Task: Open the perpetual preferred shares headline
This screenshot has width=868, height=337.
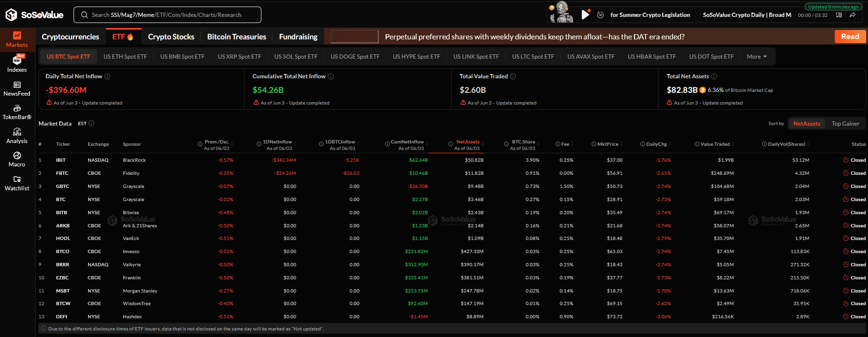Action: point(534,37)
